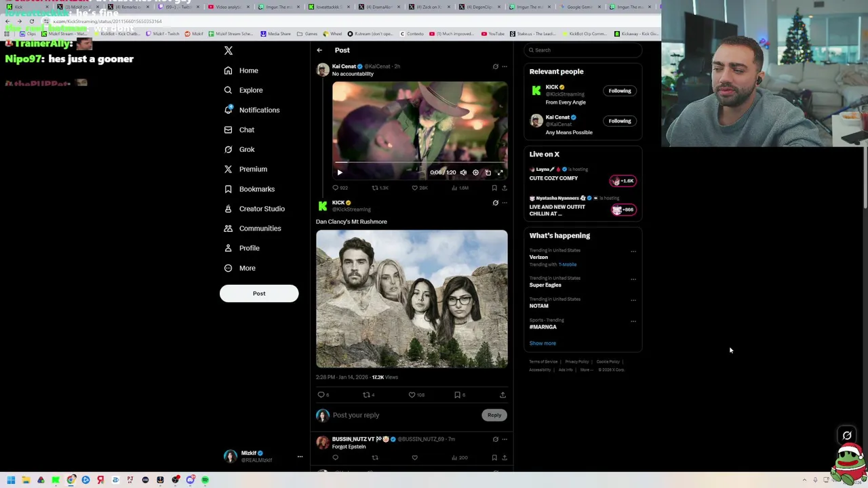Click the video progress bar
Screen dimensions: 868x488
[x=419, y=163]
